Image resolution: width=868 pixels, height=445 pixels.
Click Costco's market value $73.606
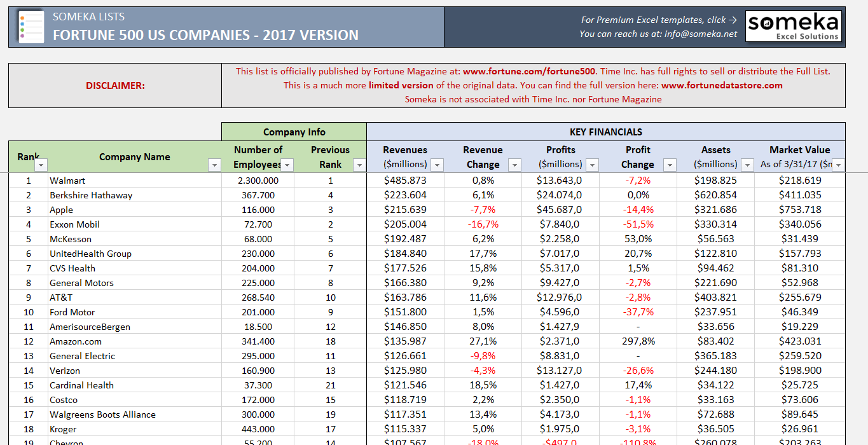pos(800,400)
